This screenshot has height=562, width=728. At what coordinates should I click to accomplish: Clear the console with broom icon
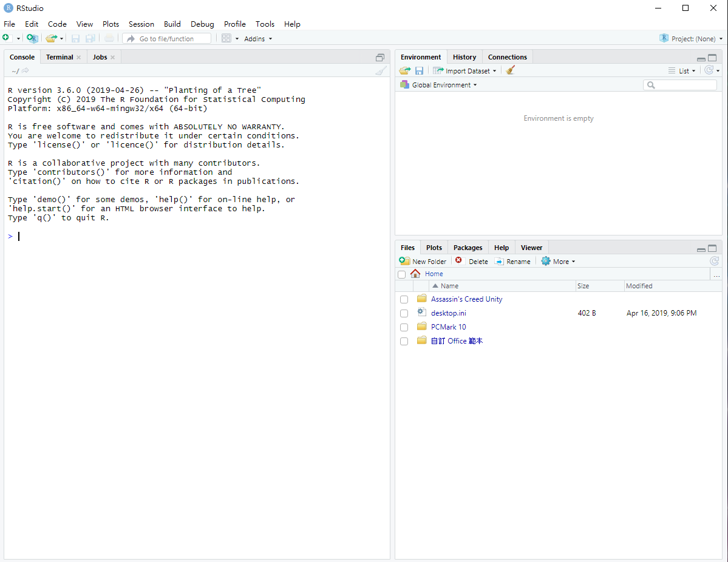(x=381, y=70)
